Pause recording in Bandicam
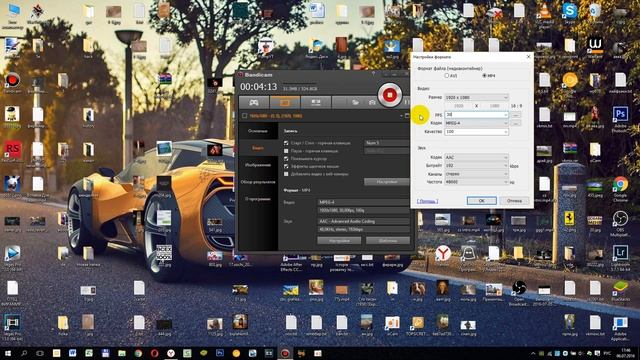The height and width of the screenshot is (360, 640). pos(406,102)
